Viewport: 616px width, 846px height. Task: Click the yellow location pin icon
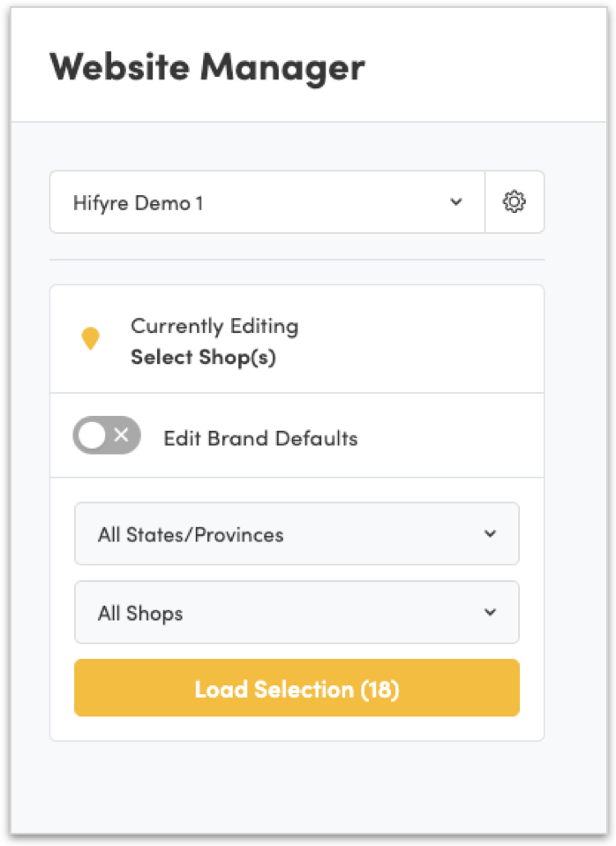click(x=90, y=338)
